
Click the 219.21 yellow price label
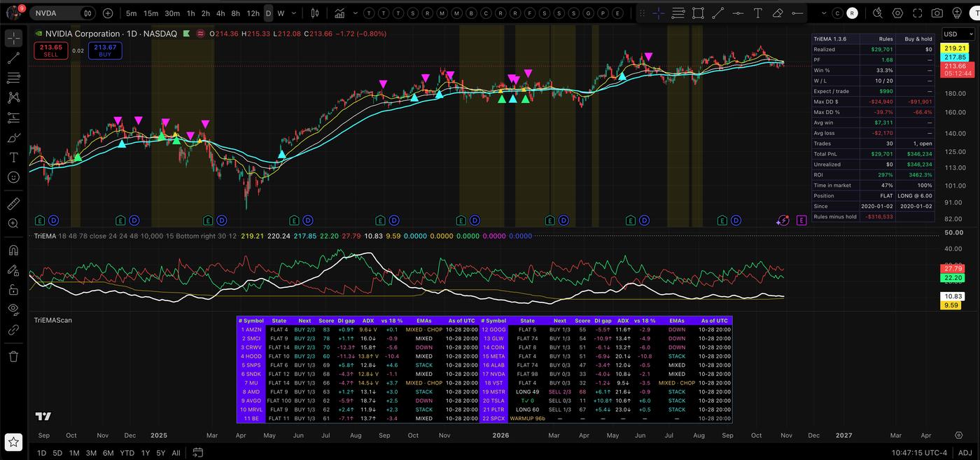point(955,48)
